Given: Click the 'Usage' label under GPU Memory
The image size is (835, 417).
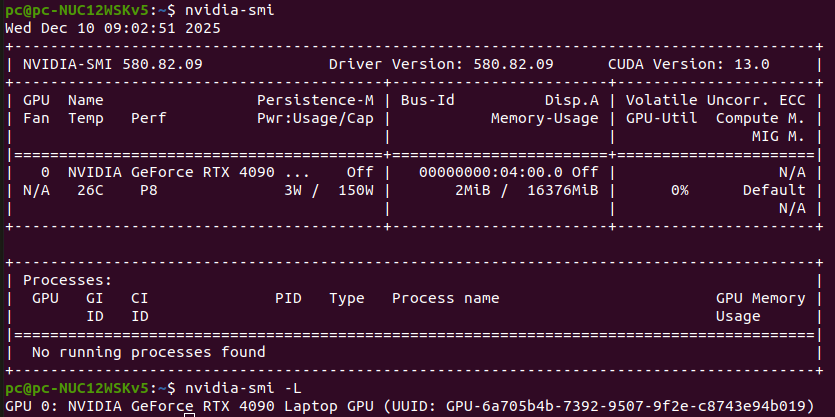Looking at the screenshot, I should (x=738, y=316).
